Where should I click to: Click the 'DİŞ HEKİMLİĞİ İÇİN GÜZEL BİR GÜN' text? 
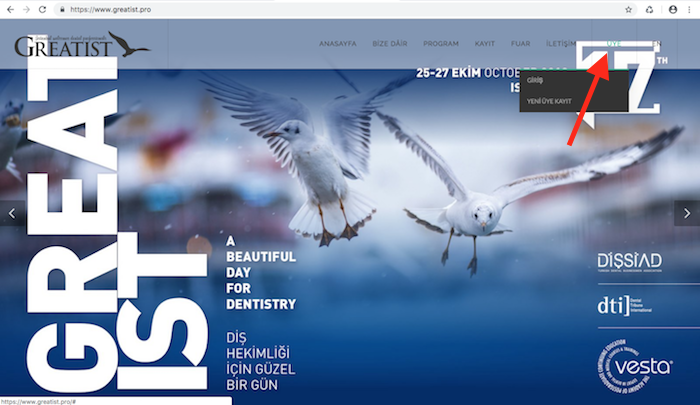(x=261, y=361)
